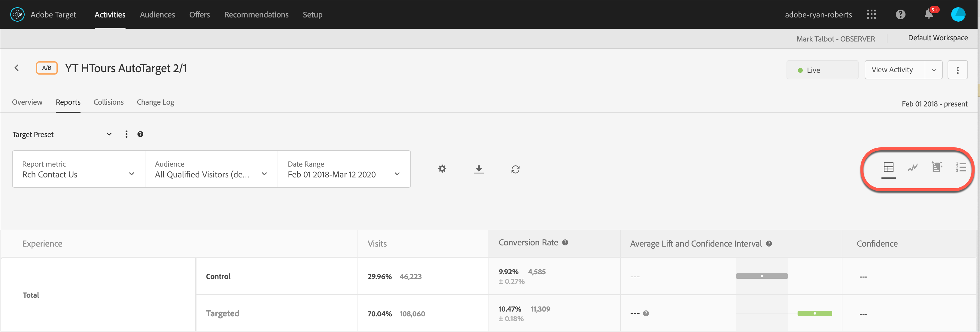Open Target Preset kebab options menu
The image size is (980, 332).
tap(126, 134)
